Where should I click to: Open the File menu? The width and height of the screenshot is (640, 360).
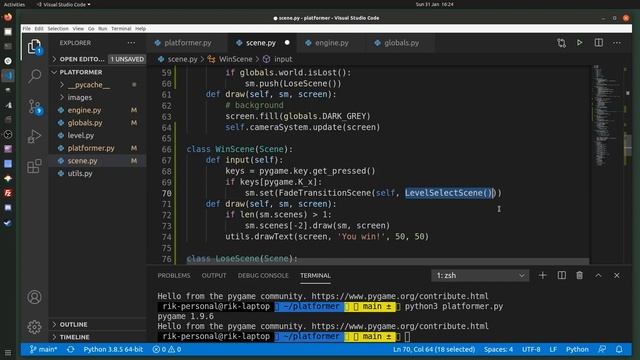[27, 29]
